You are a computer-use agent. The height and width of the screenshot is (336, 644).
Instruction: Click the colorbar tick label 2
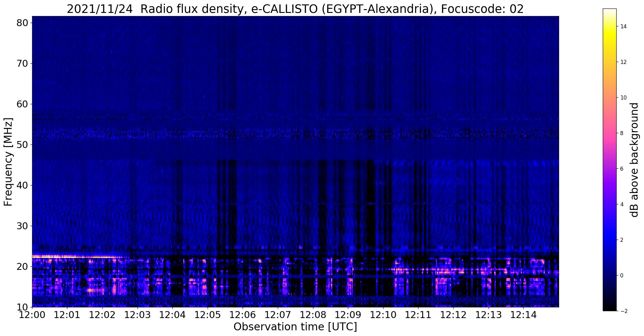[x=622, y=240]
